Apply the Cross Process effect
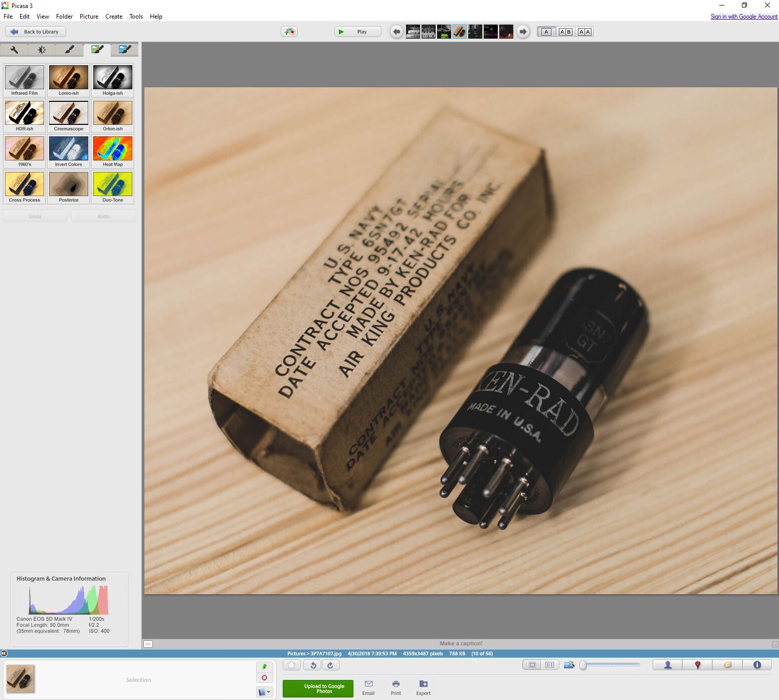Screen dimensions: 779x700 pos(25,187)
